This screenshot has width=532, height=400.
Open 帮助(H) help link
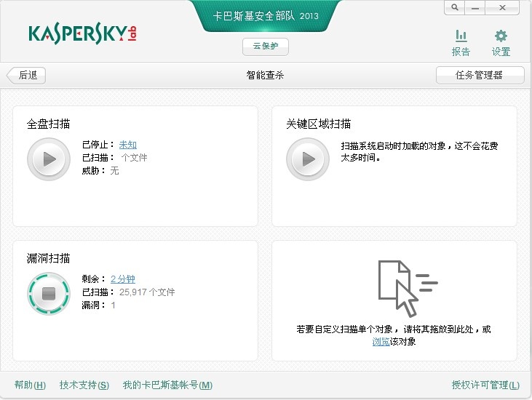(x=30, y=385)
